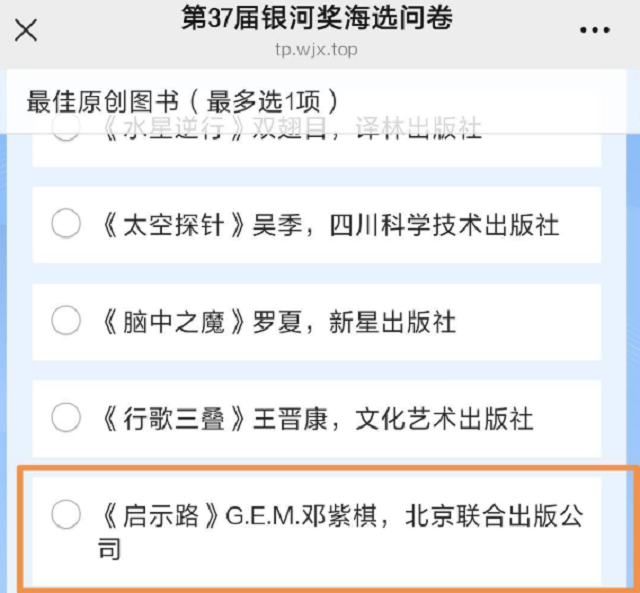Select the partially hidden 《水星逆行》 radio button

66,130
